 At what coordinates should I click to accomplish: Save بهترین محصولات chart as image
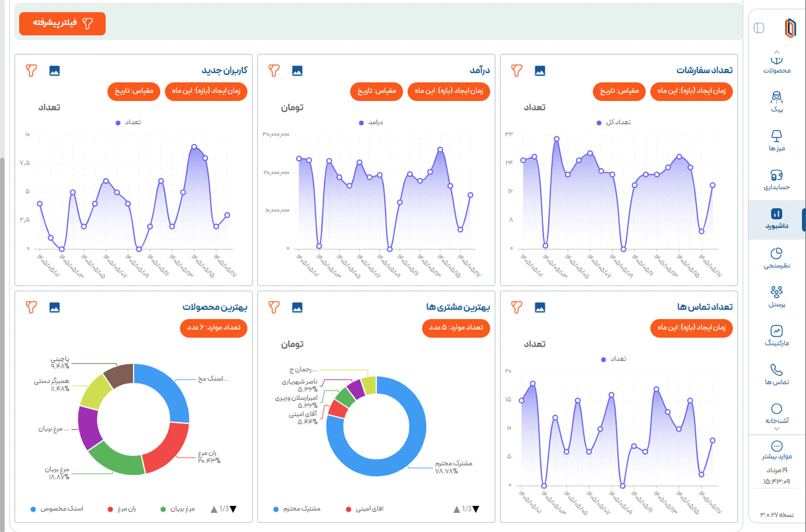pyautogui.click(x=55, y=307)
